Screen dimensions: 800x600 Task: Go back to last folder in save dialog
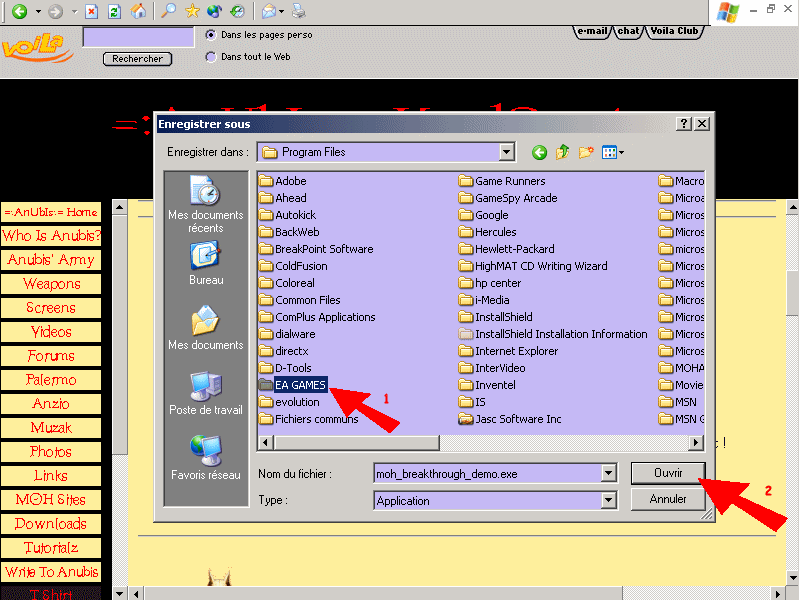click(539, 152)
